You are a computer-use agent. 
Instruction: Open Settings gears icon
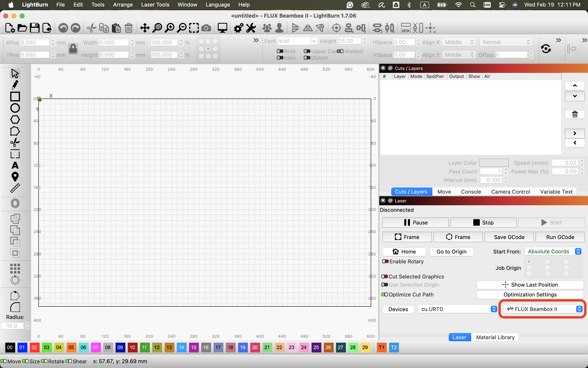pyautogui.click(x=239, y=28)
